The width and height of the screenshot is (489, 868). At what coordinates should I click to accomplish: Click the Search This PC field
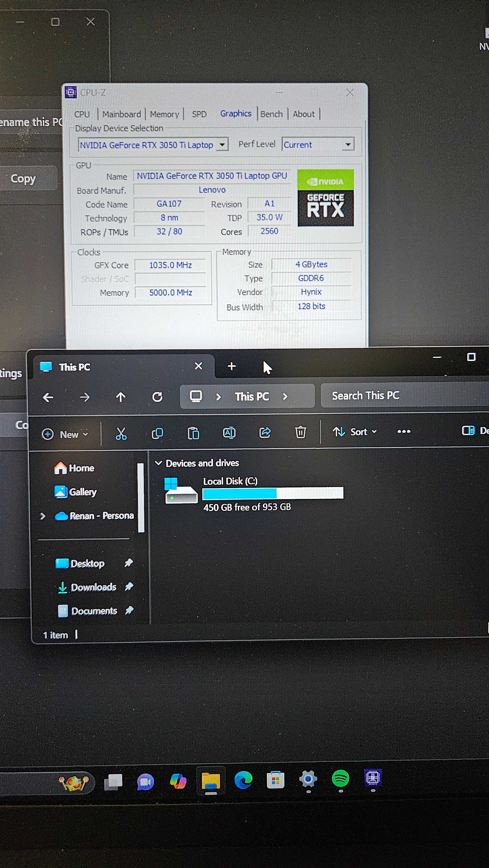tap(405, 396)
